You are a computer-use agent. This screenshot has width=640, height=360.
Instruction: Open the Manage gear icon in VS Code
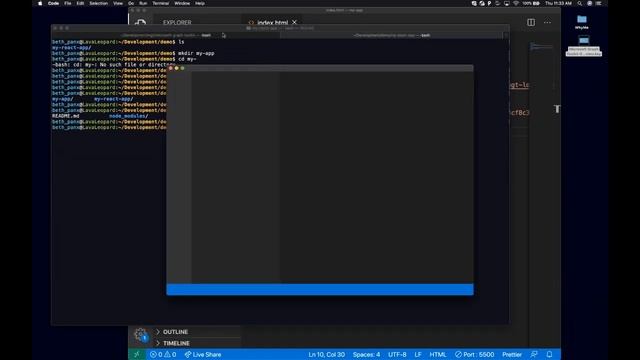click(x=141, y=335)
